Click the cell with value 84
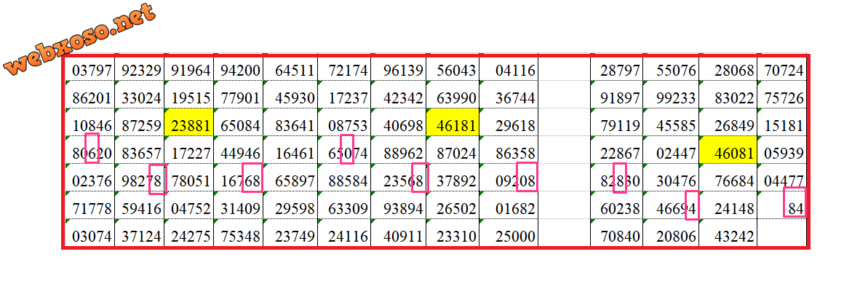Image resolution: width=868 pixels, height=281 pixels. point(781,205)
